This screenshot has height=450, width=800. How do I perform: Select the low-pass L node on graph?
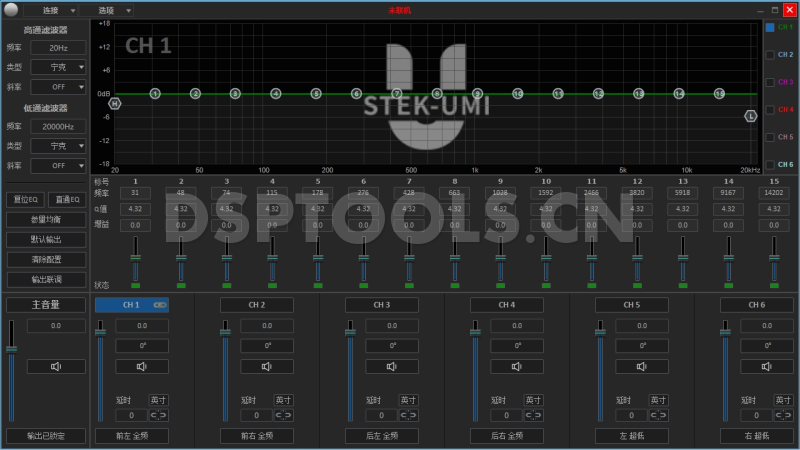751,116
